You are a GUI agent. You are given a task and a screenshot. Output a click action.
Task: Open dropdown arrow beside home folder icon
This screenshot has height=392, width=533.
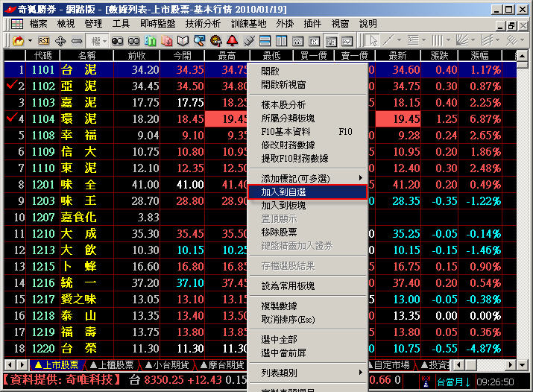30,40
